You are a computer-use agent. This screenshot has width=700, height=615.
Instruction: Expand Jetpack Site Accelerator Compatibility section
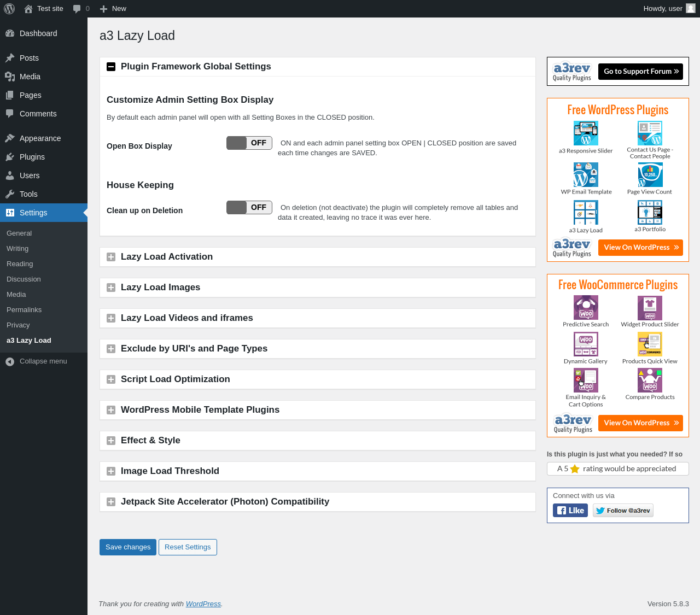(x=318, y=502)
